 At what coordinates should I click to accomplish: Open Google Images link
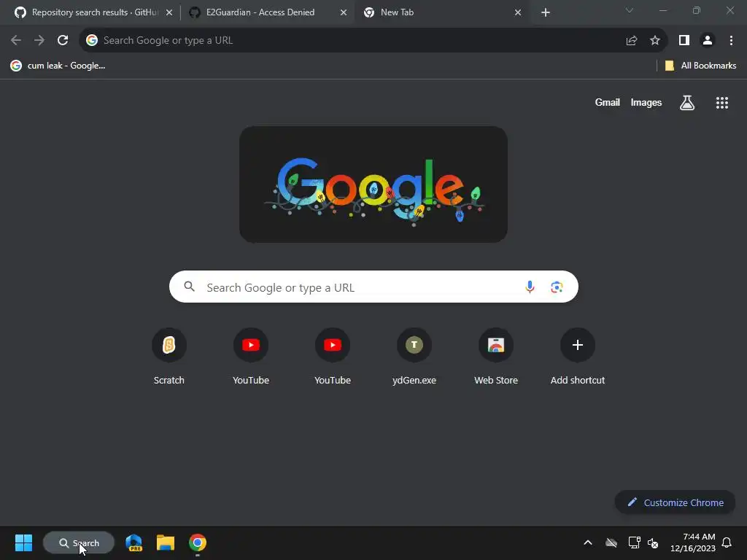tap(646, 102)
